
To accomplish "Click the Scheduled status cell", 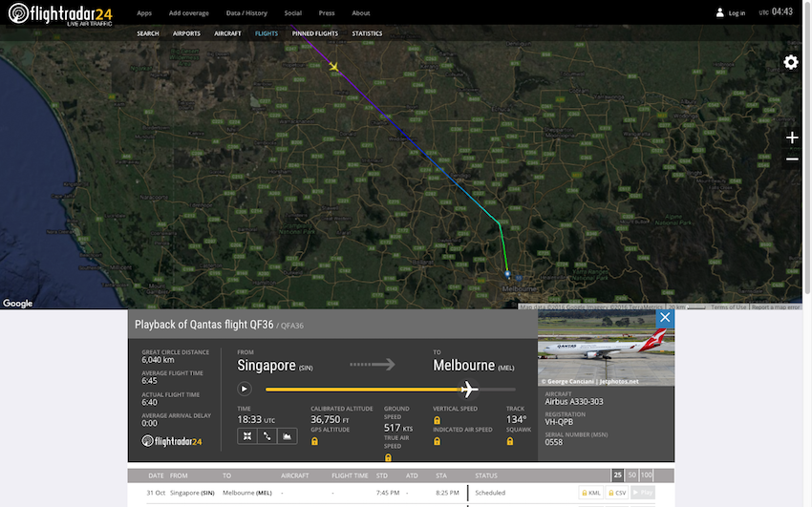I will [490, 493].
